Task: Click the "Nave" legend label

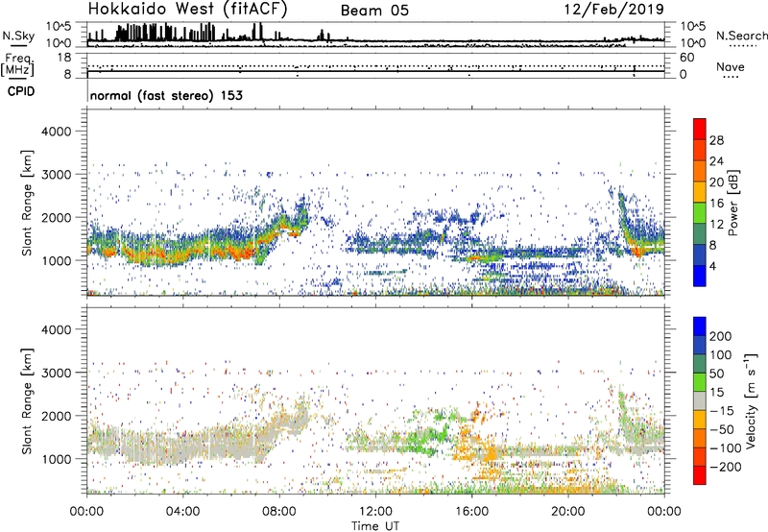Action: pos(731,66)
